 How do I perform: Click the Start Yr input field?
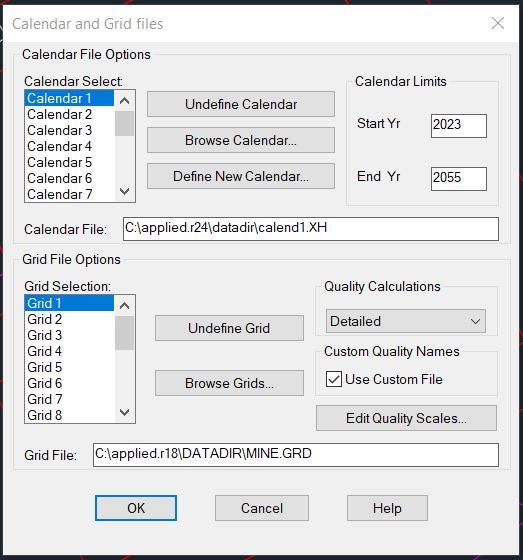pyautogui.click(x=459, y=126)
